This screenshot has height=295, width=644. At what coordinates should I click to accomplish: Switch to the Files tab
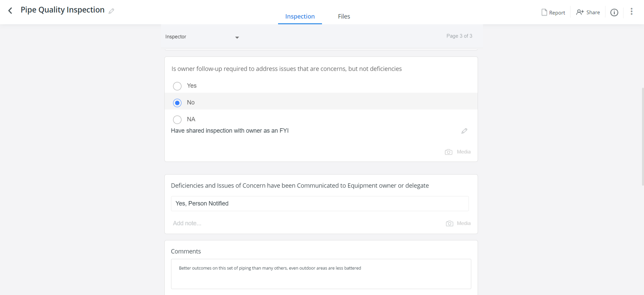[344, 16]
